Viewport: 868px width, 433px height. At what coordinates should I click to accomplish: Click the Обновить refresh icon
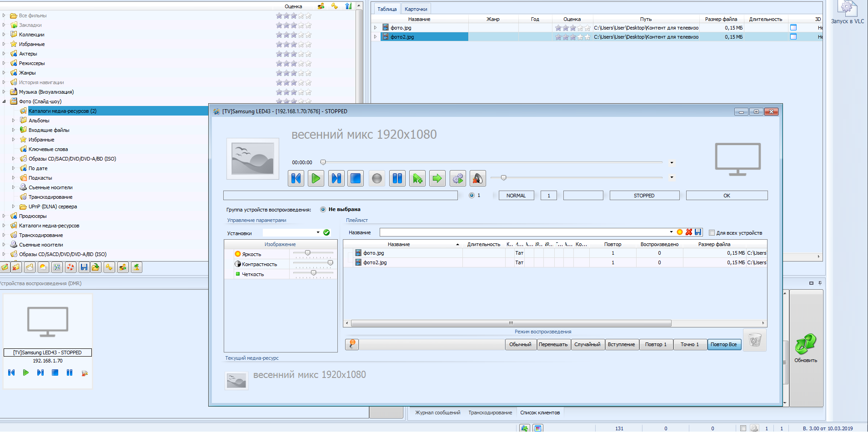click(x=805, y=345)
